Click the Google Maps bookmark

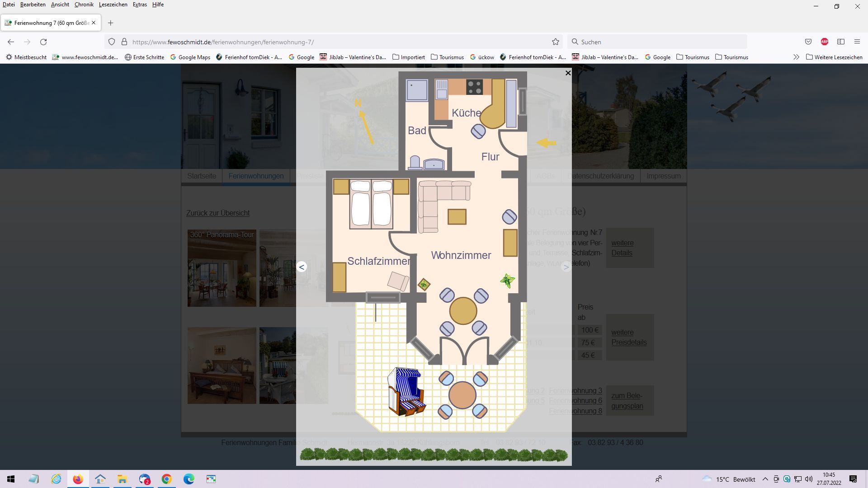point(190,57)
